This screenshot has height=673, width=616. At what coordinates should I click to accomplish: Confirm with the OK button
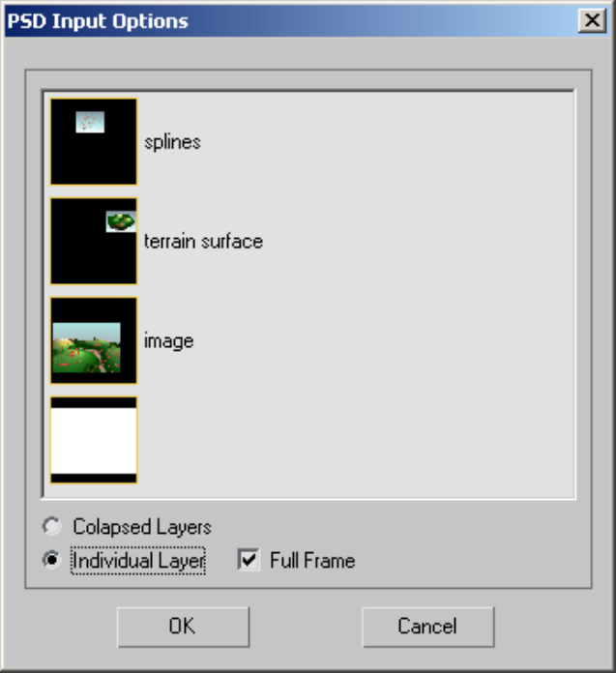pyautogui.click(x=184, y=627)
